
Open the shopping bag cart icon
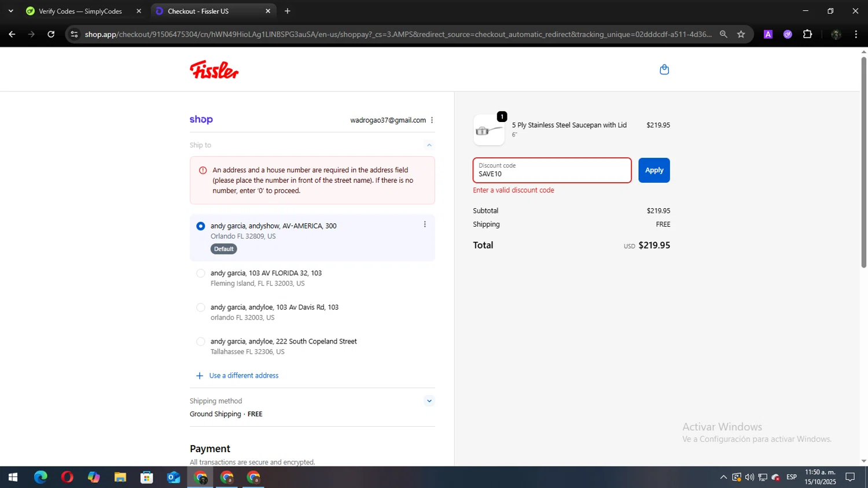[664, 69]
